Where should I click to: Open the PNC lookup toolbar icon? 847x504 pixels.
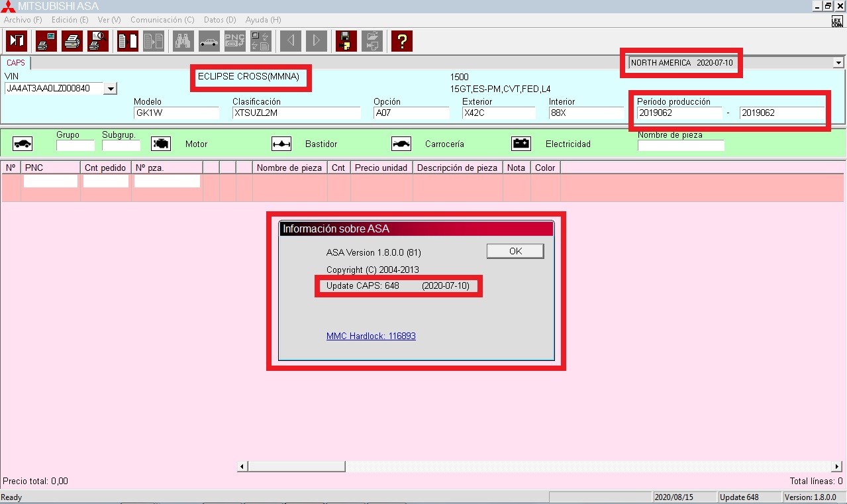click(x=234, y=41)
